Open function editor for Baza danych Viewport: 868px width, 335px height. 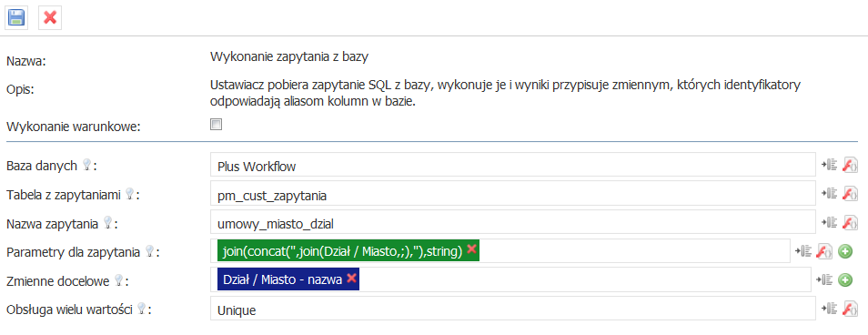[x=850, y=165]
